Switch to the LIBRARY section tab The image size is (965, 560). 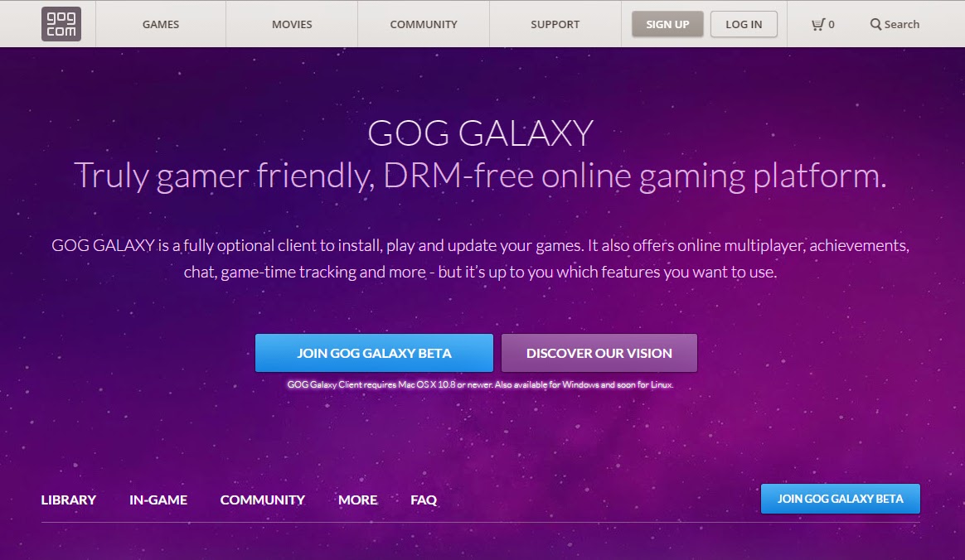pyautogui.click(x=68, y=500)
